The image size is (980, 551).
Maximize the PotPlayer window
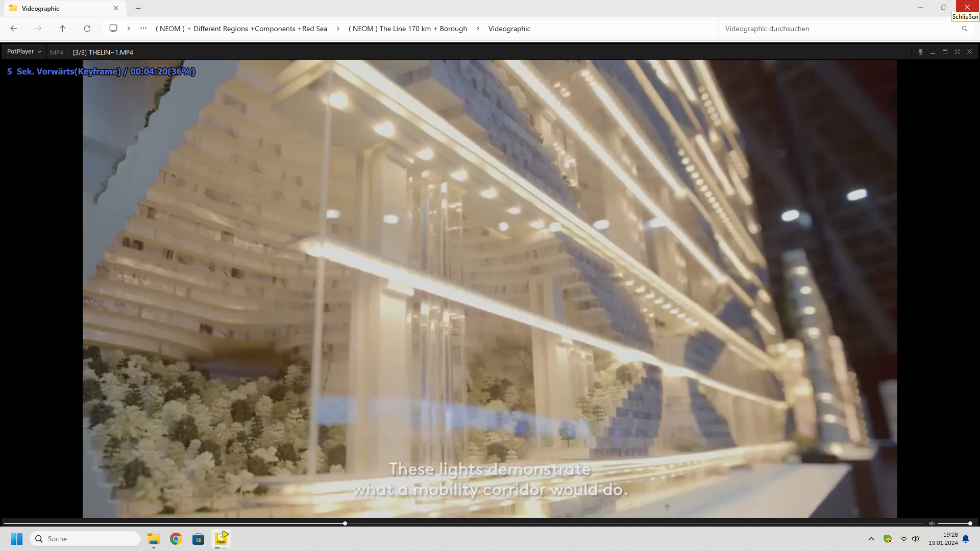click(945, 52)
